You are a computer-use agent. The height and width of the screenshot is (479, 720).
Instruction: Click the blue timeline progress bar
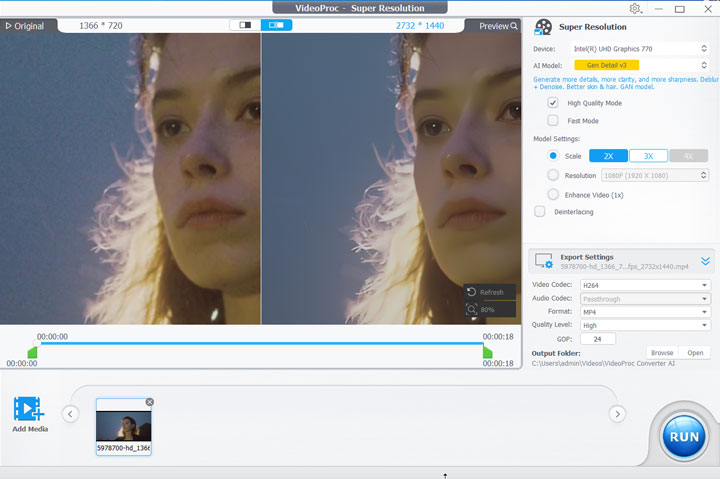point(260,343)
